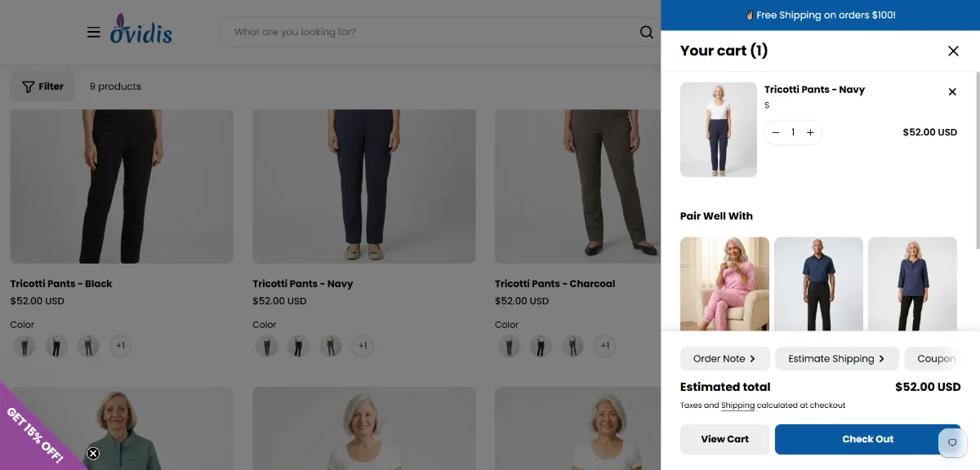Open the green zip top product in bottom row

122,428
